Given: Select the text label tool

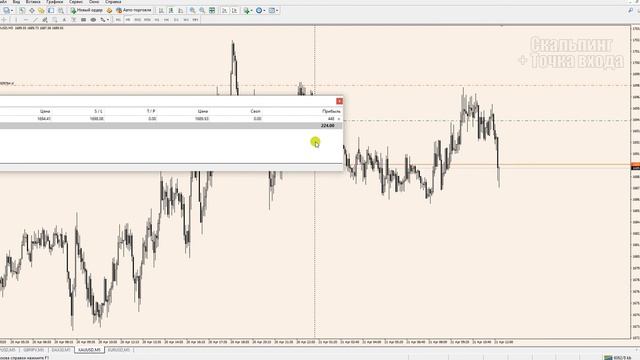Looking at the screenshot, I should point(74,20).
